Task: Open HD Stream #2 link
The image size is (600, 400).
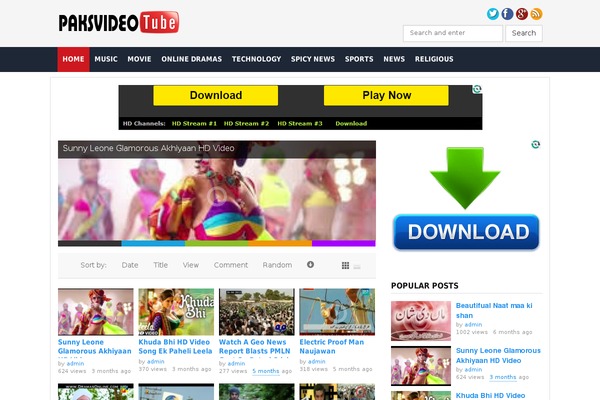Action: point(246,124)
